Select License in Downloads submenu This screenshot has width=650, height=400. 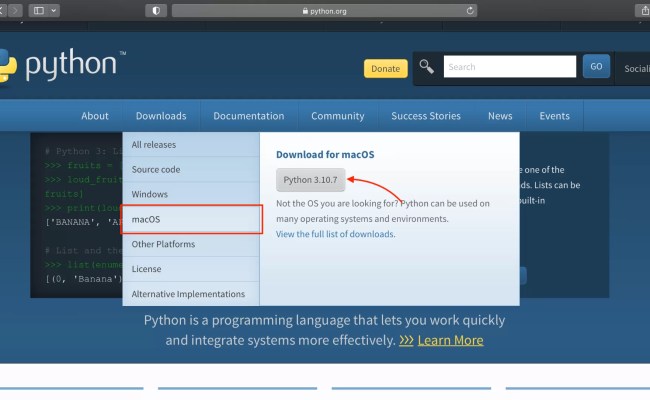point(191,269)
